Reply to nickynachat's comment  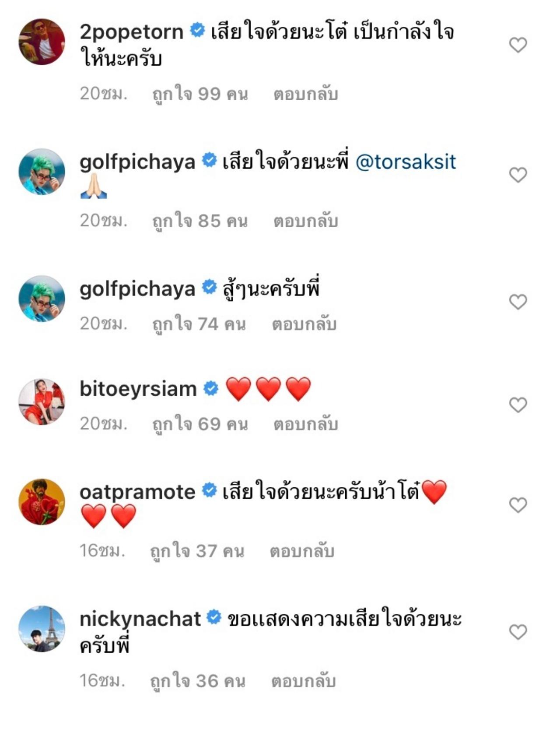[303, 681]
